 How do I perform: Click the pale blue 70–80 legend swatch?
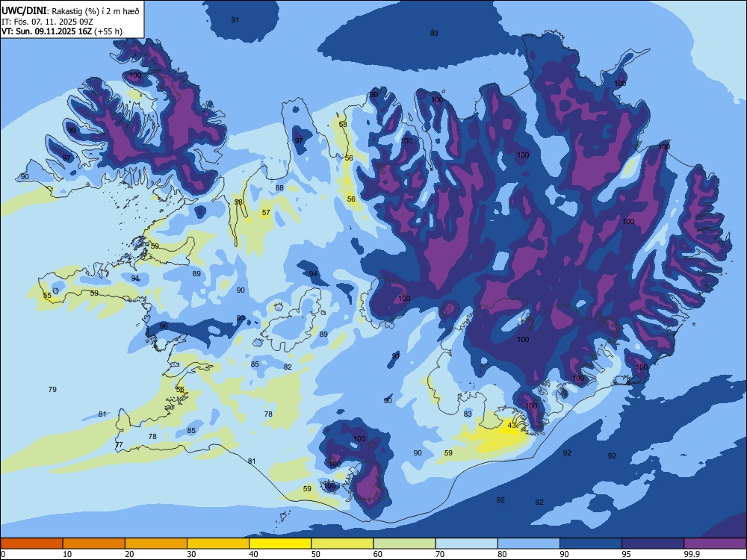coord(466,544)
